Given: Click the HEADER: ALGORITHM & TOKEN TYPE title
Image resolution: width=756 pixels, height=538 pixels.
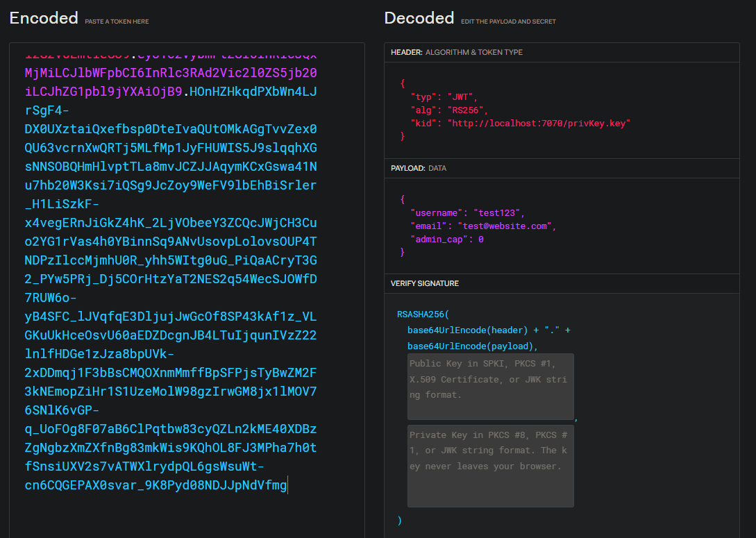Looking at the screenshot, I should pos(456,52).
